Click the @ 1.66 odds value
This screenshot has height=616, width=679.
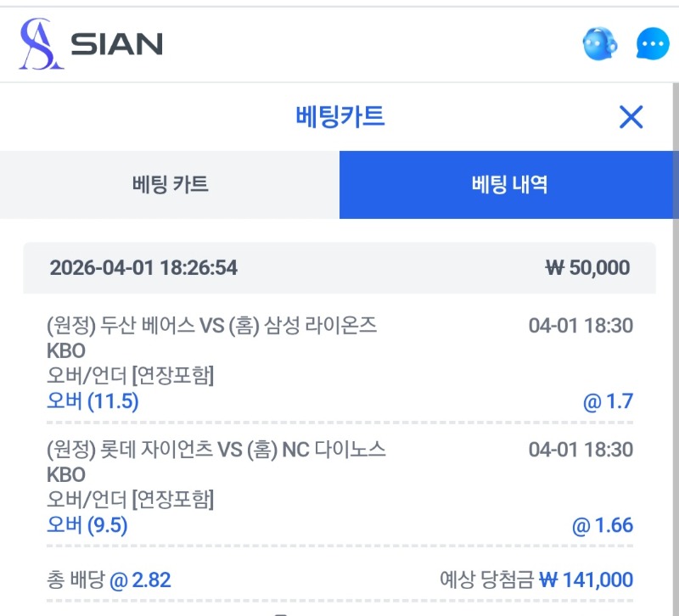(602, 525)
